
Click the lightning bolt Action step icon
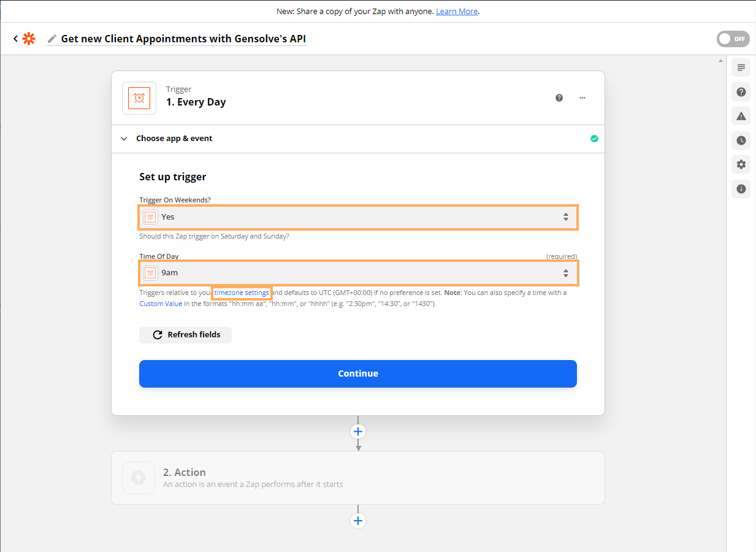click(x=139, y=478)
